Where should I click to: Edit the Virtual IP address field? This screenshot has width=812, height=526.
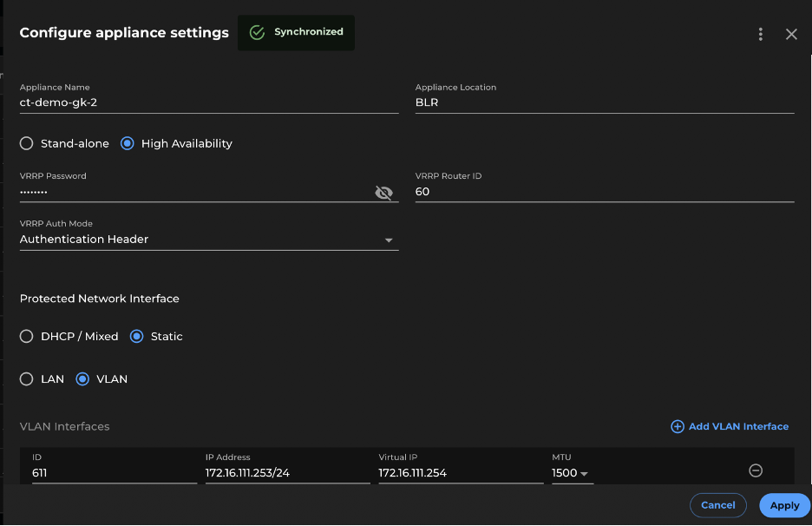click(x=460, y=473)
